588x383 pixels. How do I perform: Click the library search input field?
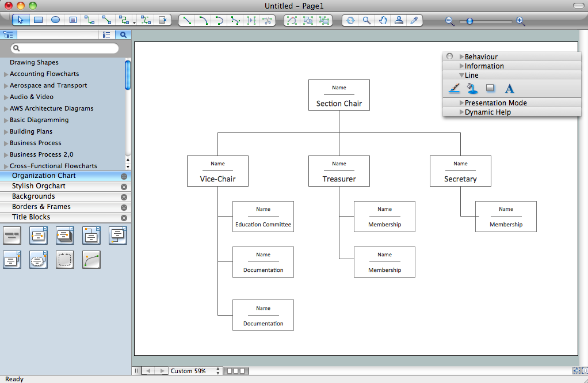pos(65,48)
